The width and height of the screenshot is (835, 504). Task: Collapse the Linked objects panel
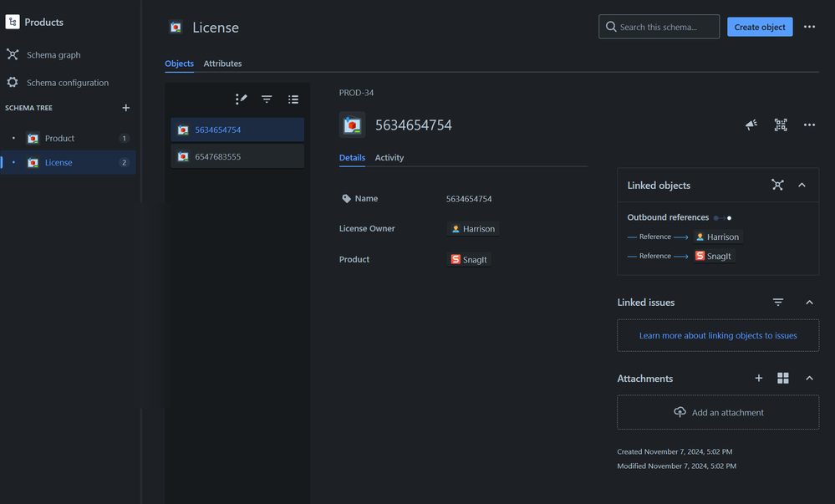(x=802, y=185)
